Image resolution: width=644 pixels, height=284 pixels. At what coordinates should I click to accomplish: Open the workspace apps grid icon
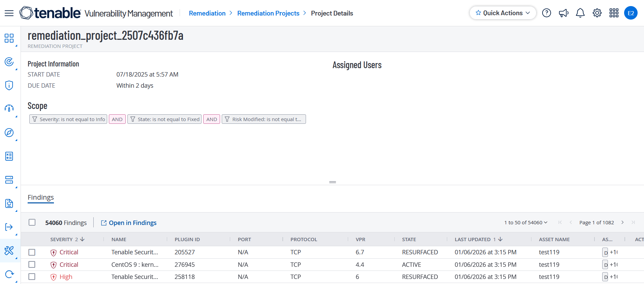[x=614, y=13]
